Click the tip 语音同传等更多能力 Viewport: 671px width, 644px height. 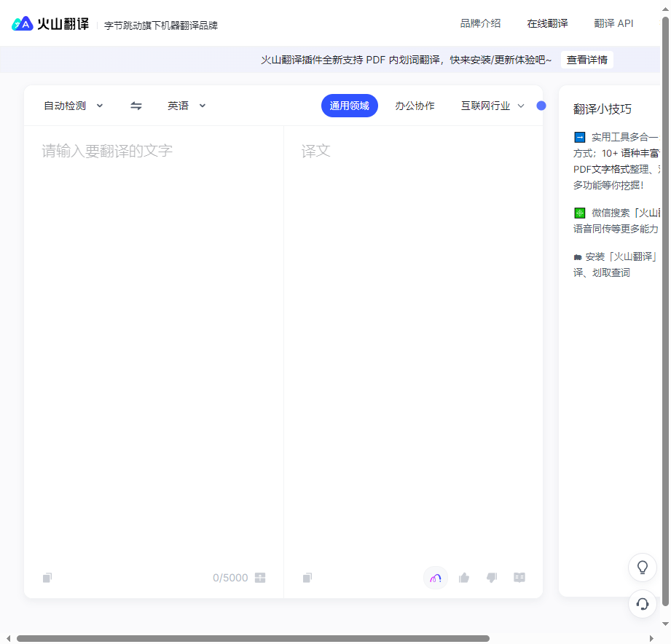(616, 229)
